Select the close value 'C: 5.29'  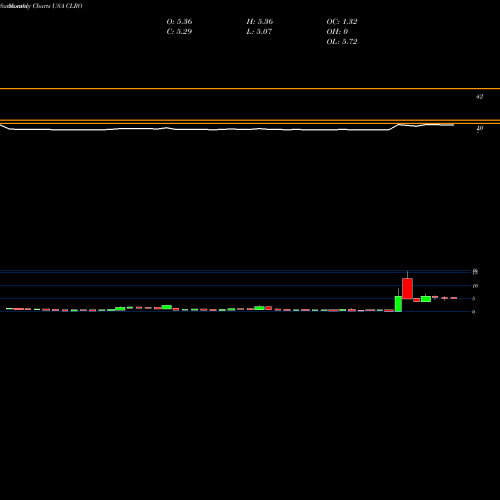pyautogui.click(x=179, y=32)
